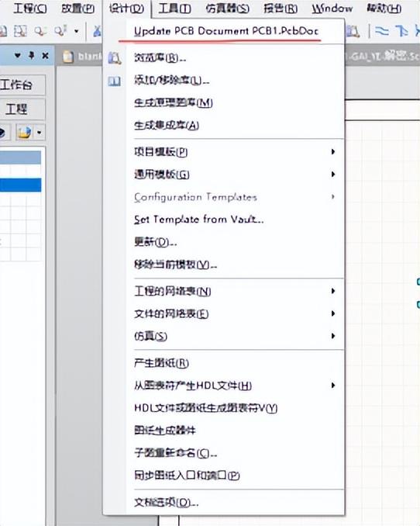The height and width of the screenshot is (526, 420).
Task: Click the pin icon on side panel
Action: (x=32, y=55)
